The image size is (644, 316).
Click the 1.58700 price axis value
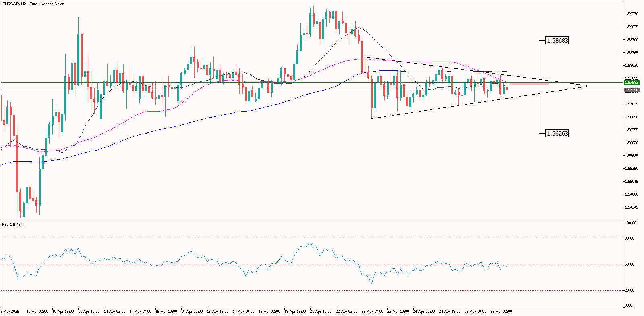(632, 40)
